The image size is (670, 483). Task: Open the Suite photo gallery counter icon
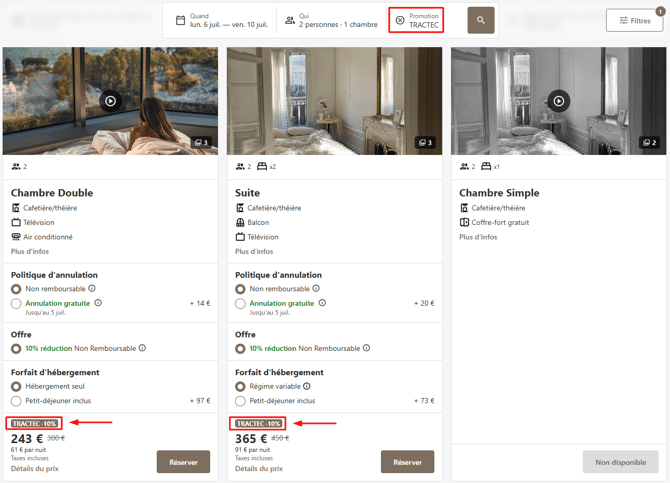point(425,142)
